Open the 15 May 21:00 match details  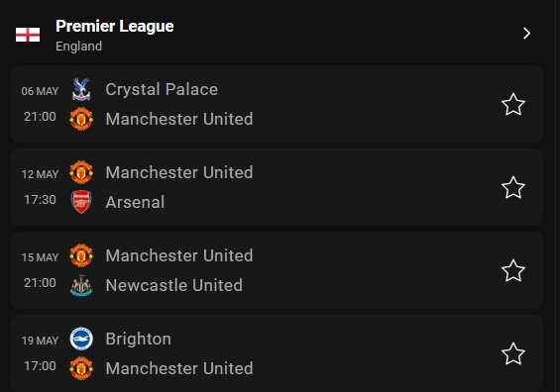(x=277, y=270)
